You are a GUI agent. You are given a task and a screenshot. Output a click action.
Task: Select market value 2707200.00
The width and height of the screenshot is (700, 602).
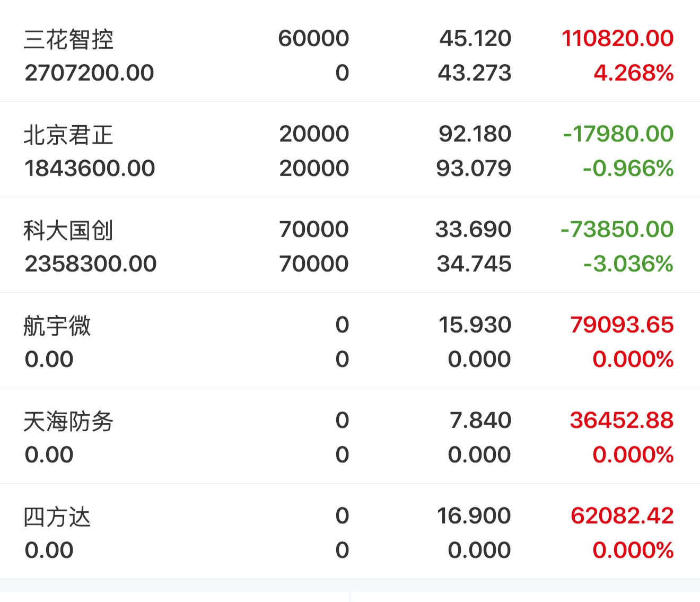point(89,73)
